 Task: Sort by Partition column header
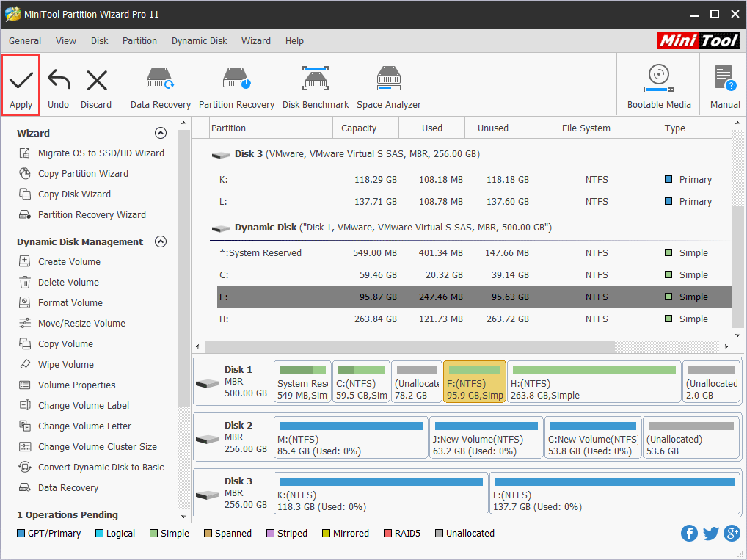[x=271, y=128]
